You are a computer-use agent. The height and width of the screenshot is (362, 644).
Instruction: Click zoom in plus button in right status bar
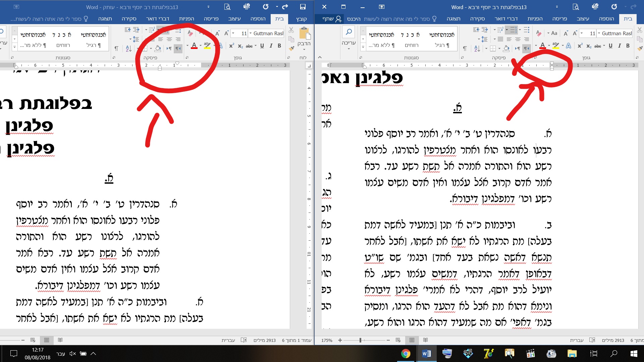click(x=340, y=340)
